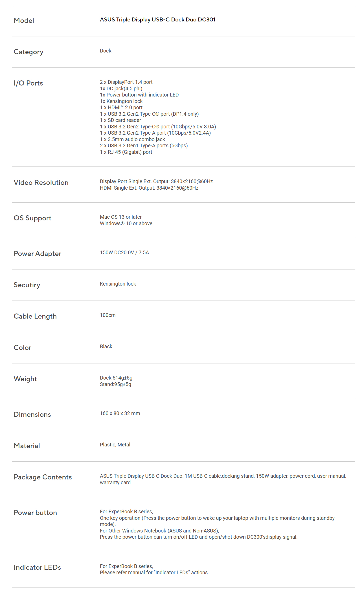The image size is (364, 605).
Task: Click the 2 x DisplayPort 1.4 port line
Action: pyautogui.click(x=126, y=82)
